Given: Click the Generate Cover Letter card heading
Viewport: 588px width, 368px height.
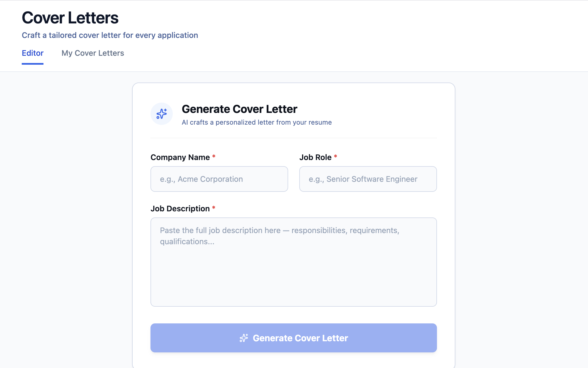Looking at the screenshot, I should click(239, 109).
